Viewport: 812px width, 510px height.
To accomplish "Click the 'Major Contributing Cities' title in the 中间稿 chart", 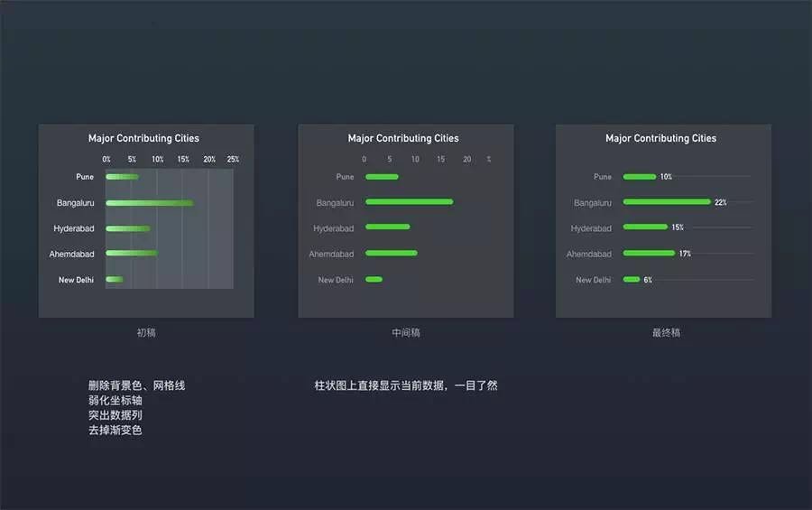I will point(403,138).
